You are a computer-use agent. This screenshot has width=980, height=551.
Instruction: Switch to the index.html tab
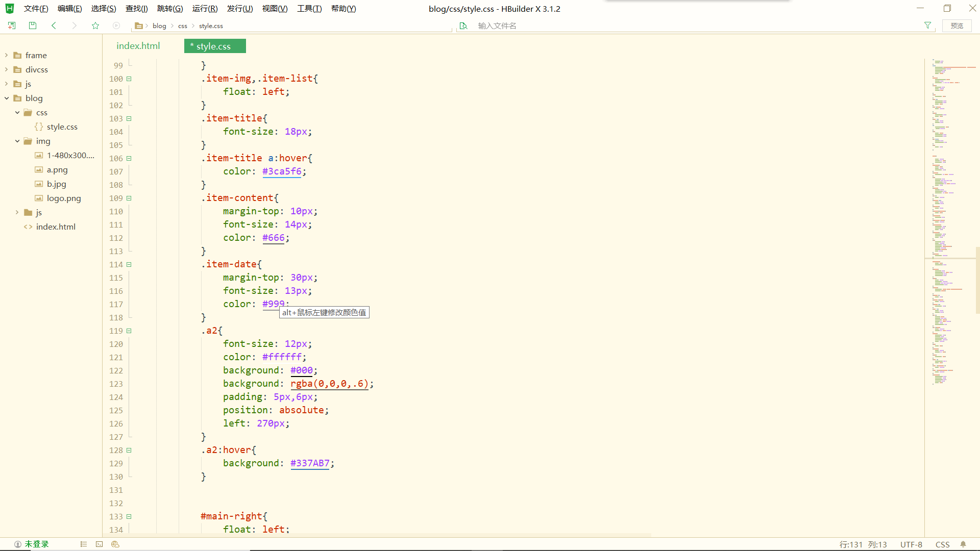tap(138, 46)
